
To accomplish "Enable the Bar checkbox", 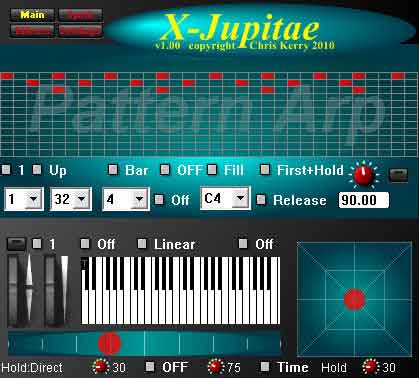I will [x=113, y=170].
